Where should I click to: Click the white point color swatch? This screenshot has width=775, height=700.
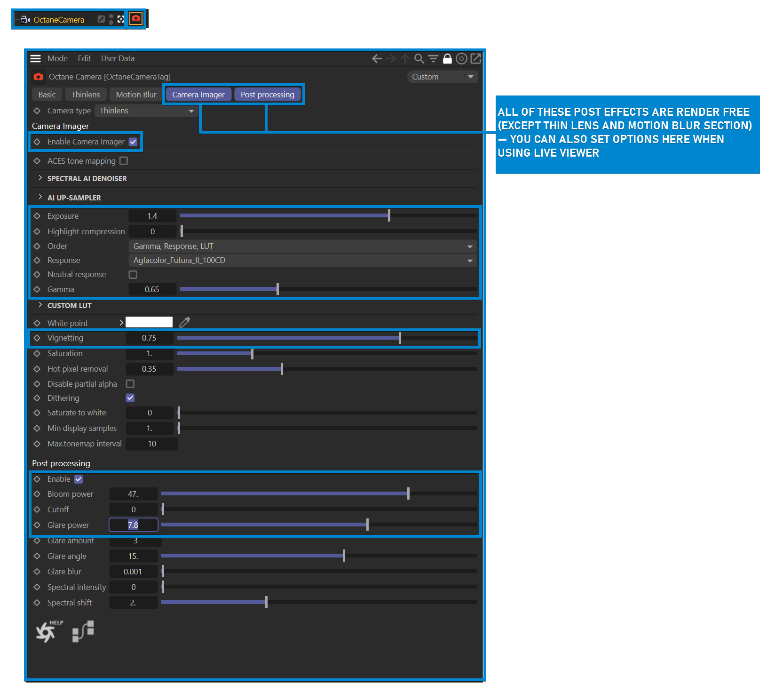point(149,322)
